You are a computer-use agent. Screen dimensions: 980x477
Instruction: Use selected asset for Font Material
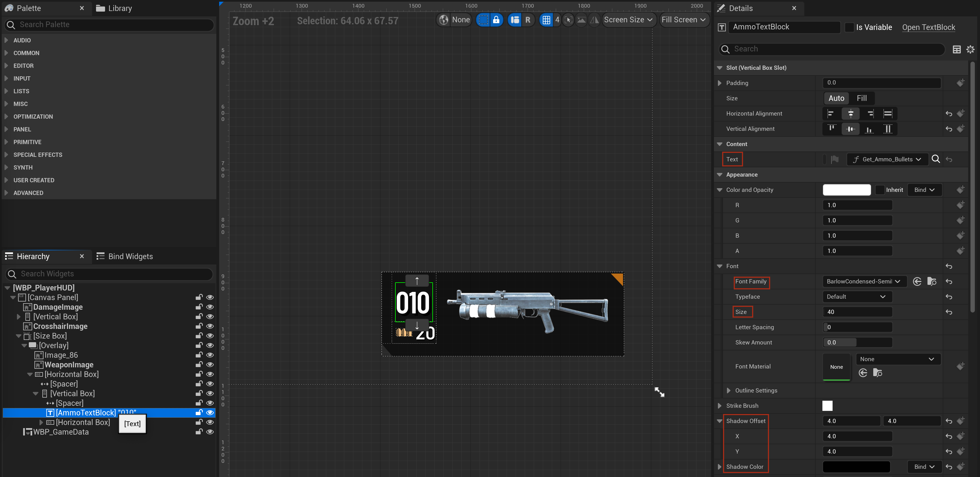coord(863,373)
